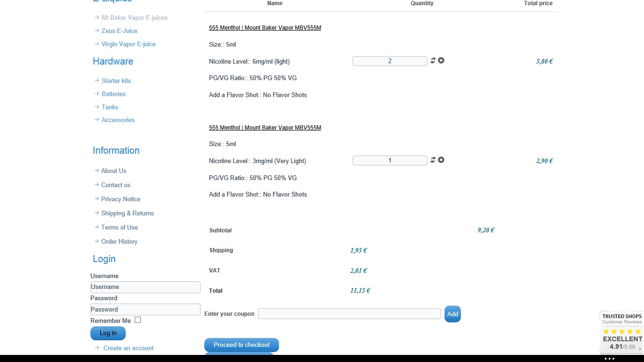Screen dimensions: 644x362
Task: Open Terms of Use
Action: pyautogui.click(x=120, y=227)
